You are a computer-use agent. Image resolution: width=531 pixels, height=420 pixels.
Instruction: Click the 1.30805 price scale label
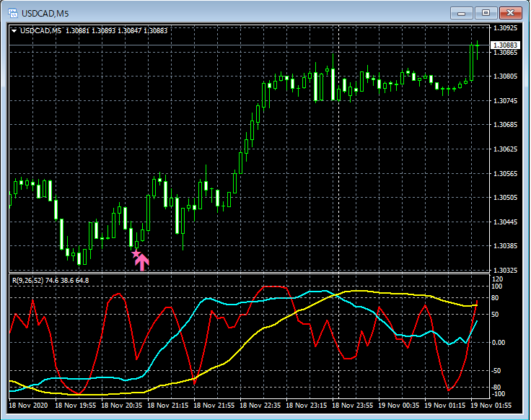(x=504, y=76)
